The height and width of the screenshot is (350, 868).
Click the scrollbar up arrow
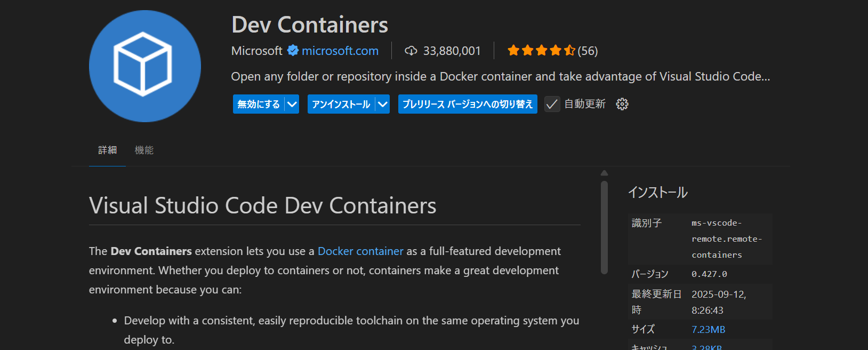click(x=604, y=173)
